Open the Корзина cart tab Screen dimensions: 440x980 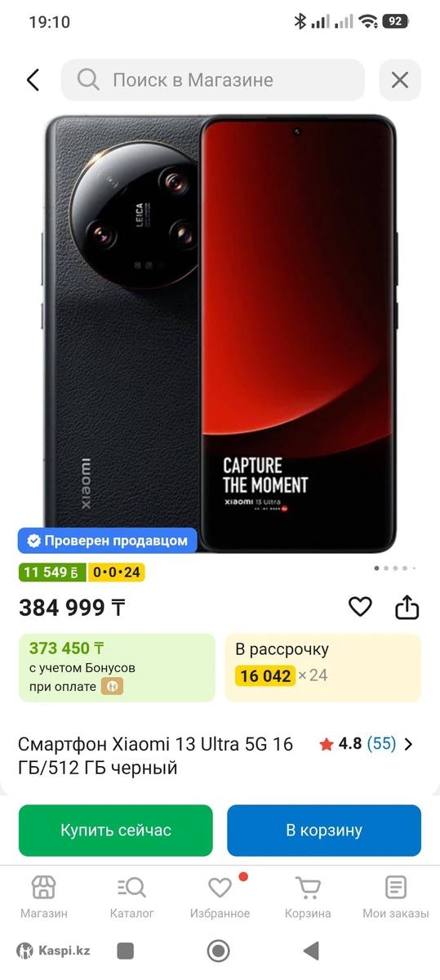pyautogui.click(x=308, y=897)
